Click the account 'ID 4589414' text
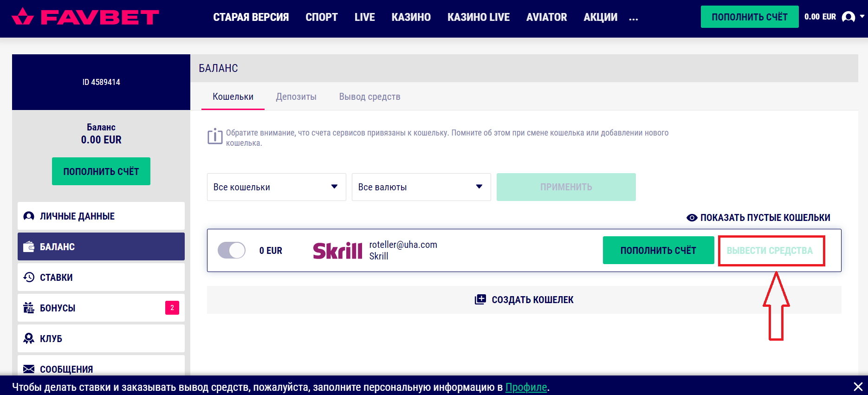This screenshot has height=395, width=868. [101, 82]
